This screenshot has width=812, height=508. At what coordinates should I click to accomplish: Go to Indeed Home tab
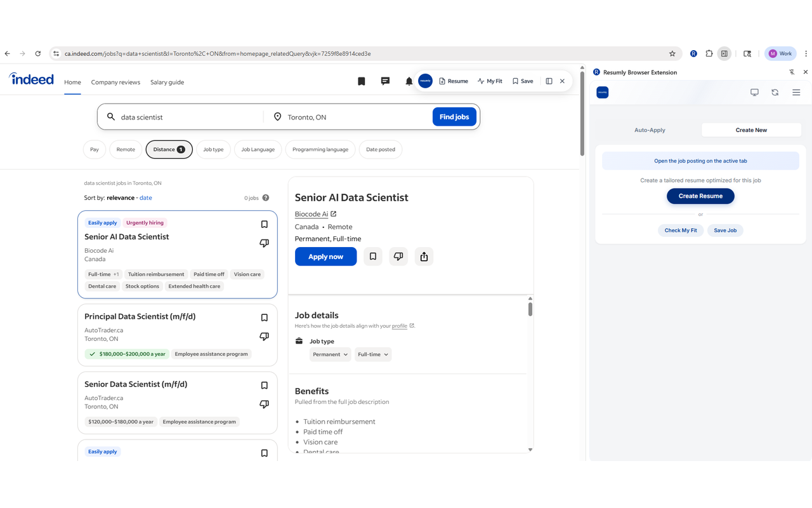[x=72, y=82]
